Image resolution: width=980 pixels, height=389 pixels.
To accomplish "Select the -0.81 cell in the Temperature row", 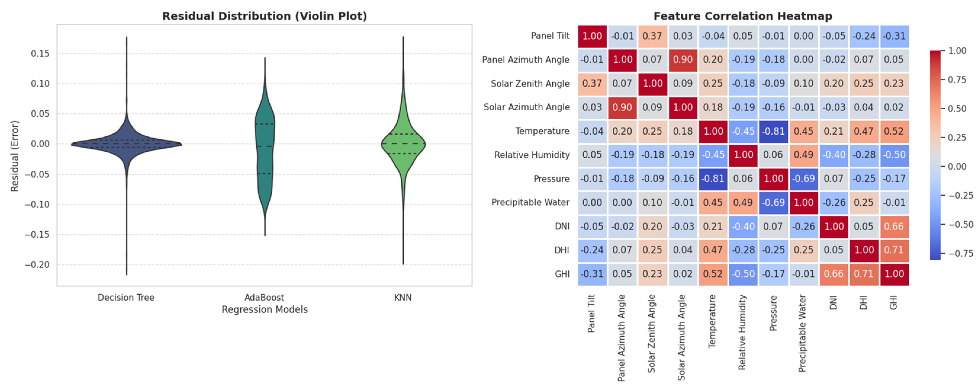I will point(773,131).
